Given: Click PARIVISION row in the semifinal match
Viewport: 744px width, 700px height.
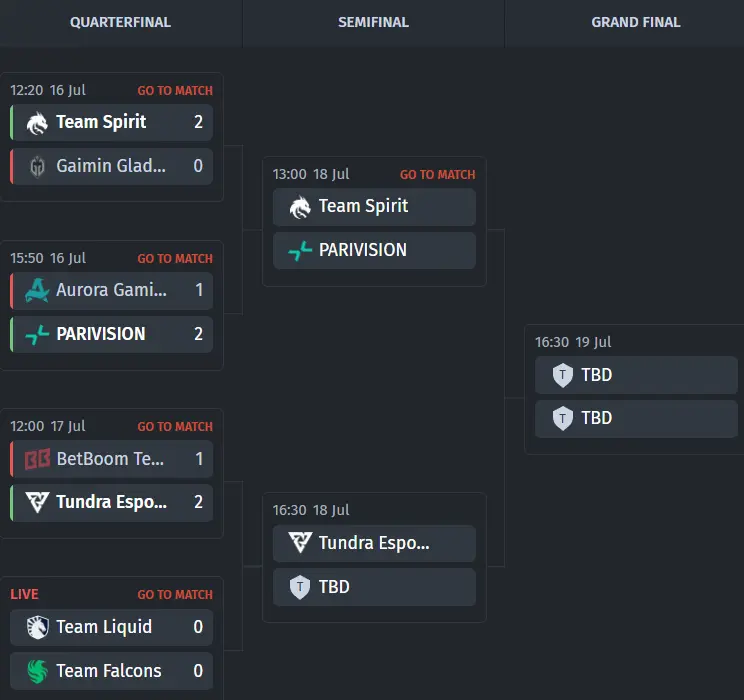Looking at the screenshot, I should point(374,250).
